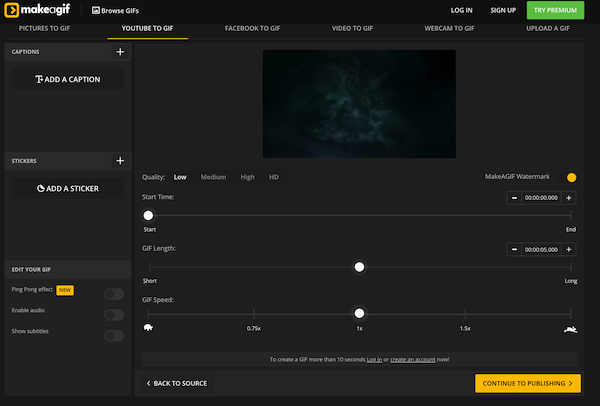Click the GIF Length slider handle
This screenshot has height=406, width=600.
(x=359, y=267)
